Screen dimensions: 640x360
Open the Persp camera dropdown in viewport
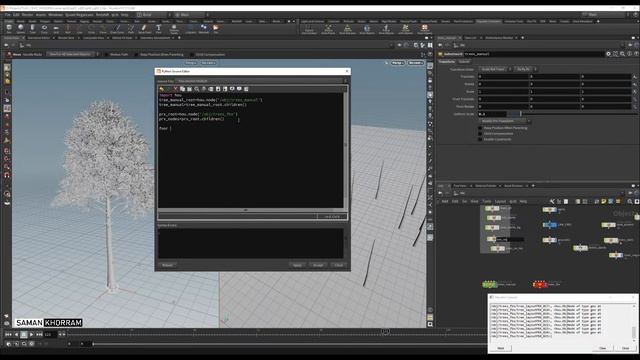[397, 63]
